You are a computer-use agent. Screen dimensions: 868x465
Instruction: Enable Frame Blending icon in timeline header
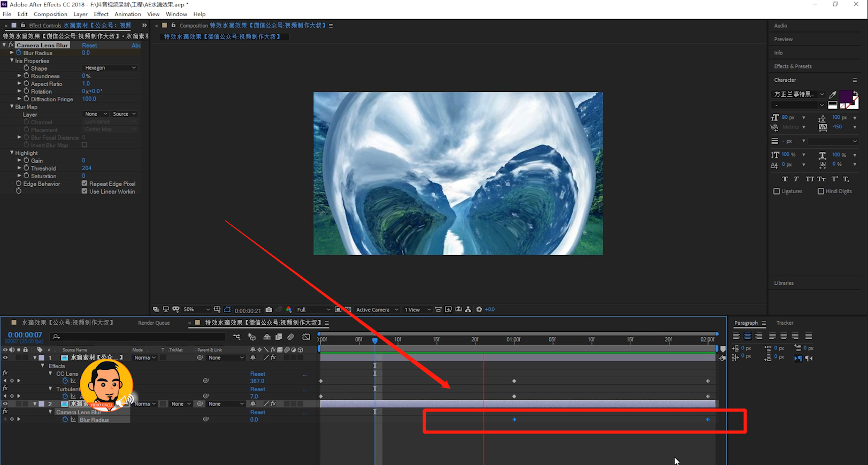279,337
